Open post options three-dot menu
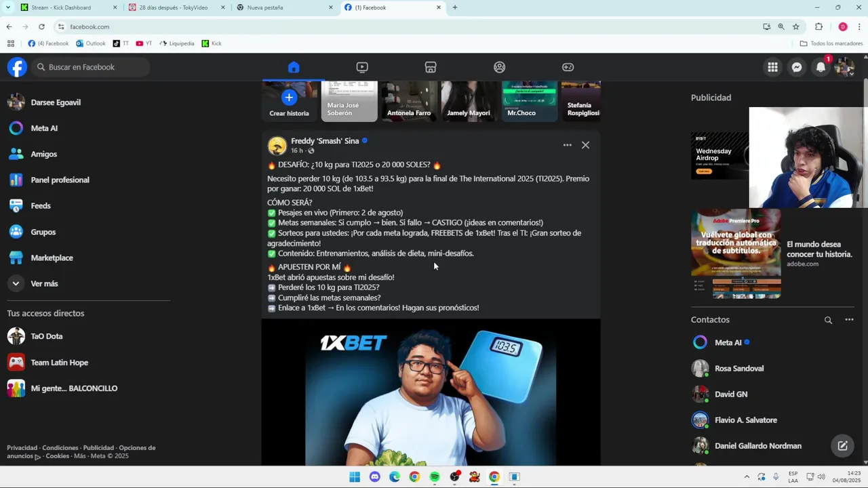The image size is (868, 488). click(567, 145)
